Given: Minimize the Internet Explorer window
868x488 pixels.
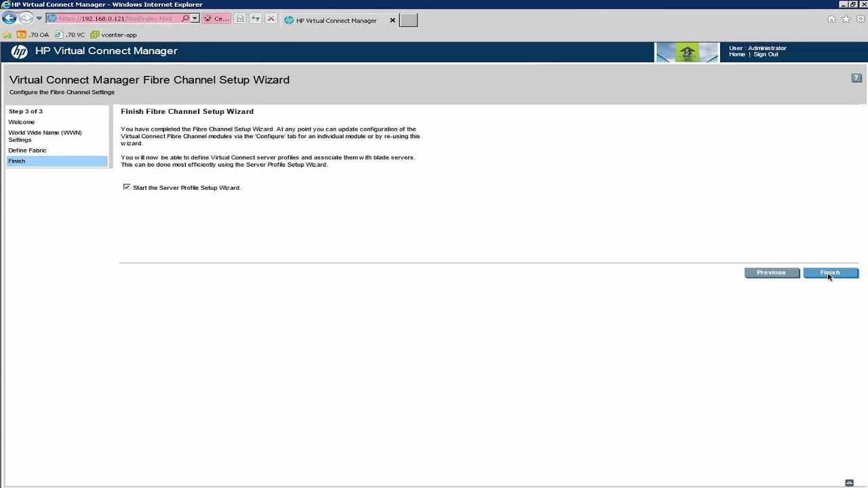Looking at the screenshot, I should point(842,4).
